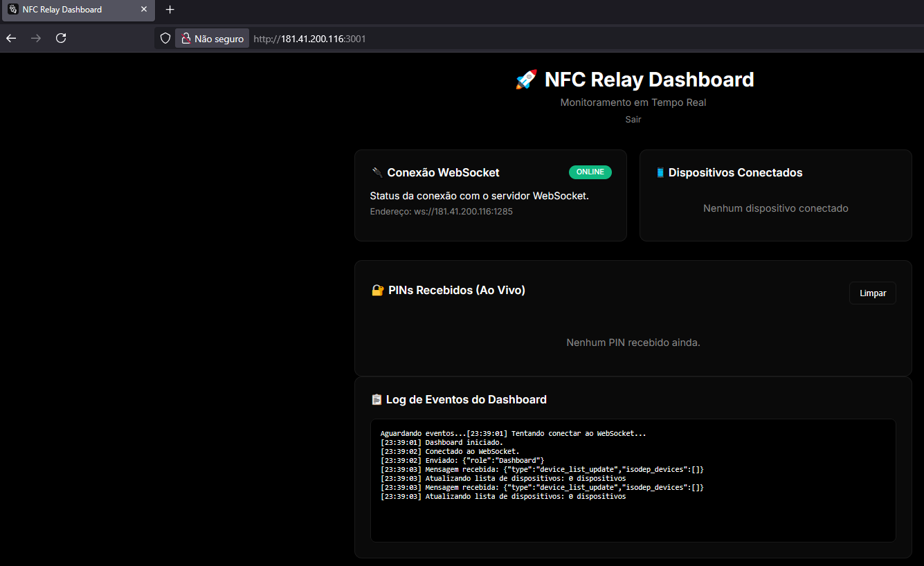This screenshot has height=566, width=924.
Task: Click the shield tracking protection icon
Action: [165, 39]
